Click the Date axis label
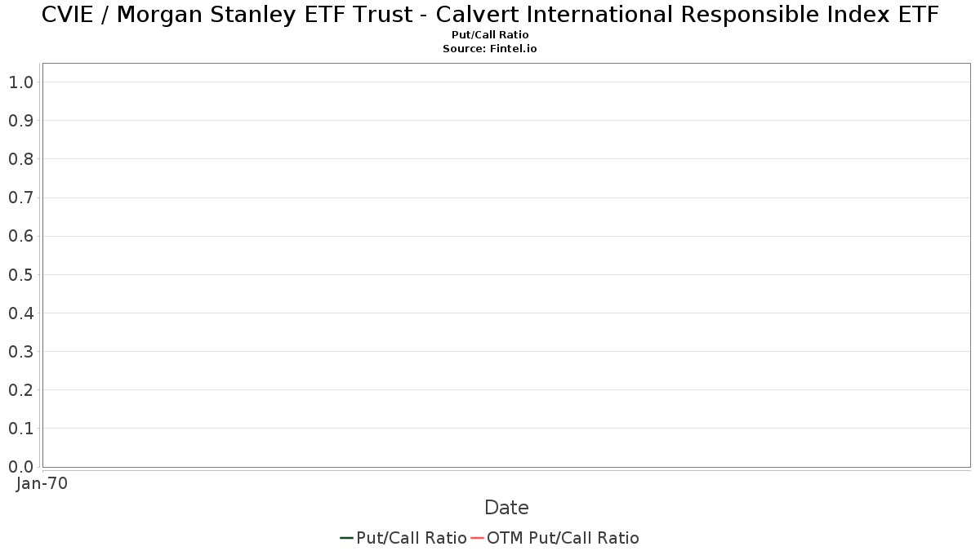This screenshot has height=551, width=980. 506,508
